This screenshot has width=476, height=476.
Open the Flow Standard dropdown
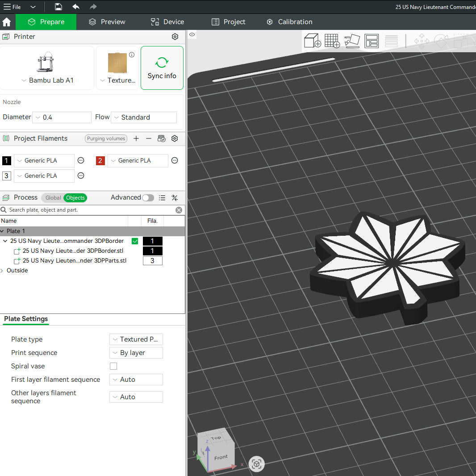pos(144,117)
